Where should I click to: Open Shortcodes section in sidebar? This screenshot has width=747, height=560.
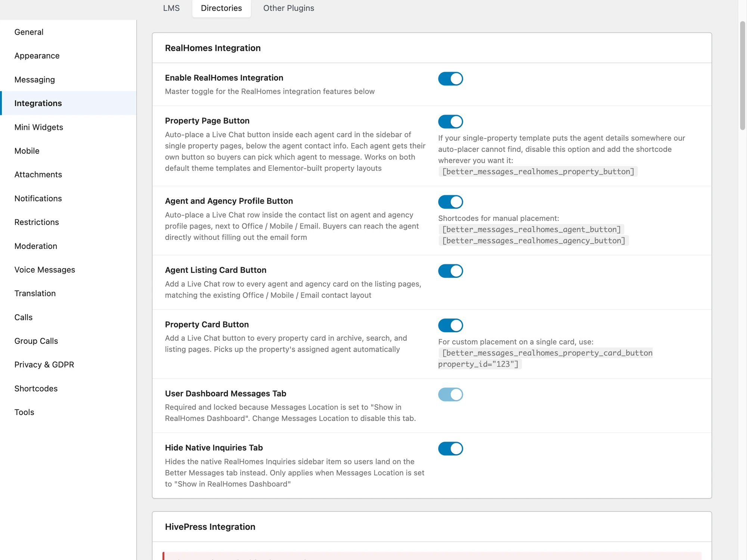pos(68,389)
